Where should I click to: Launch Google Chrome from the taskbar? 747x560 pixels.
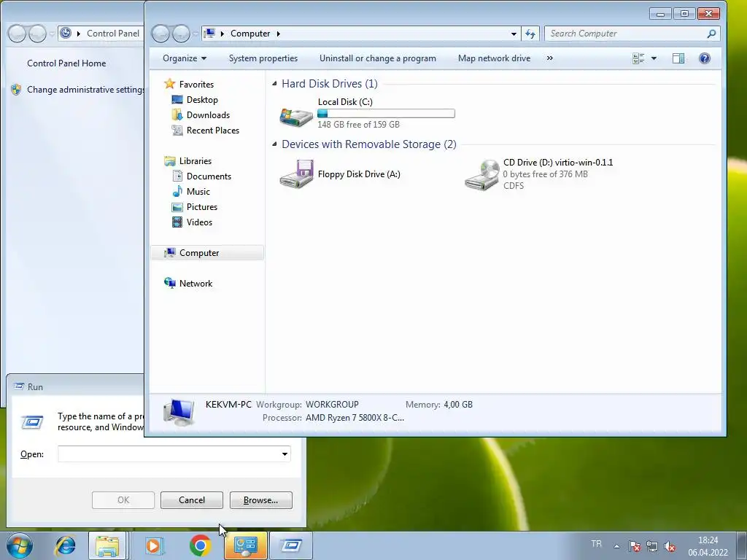(200, 545)
